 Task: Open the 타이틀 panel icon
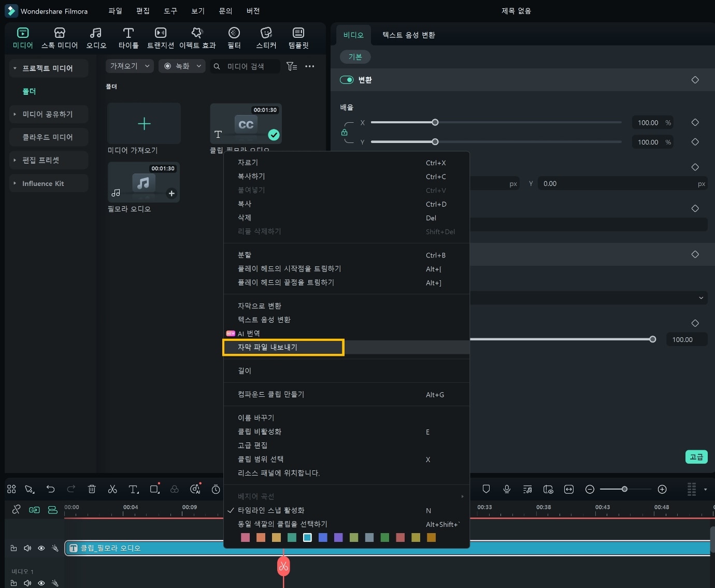click(128, 33)
